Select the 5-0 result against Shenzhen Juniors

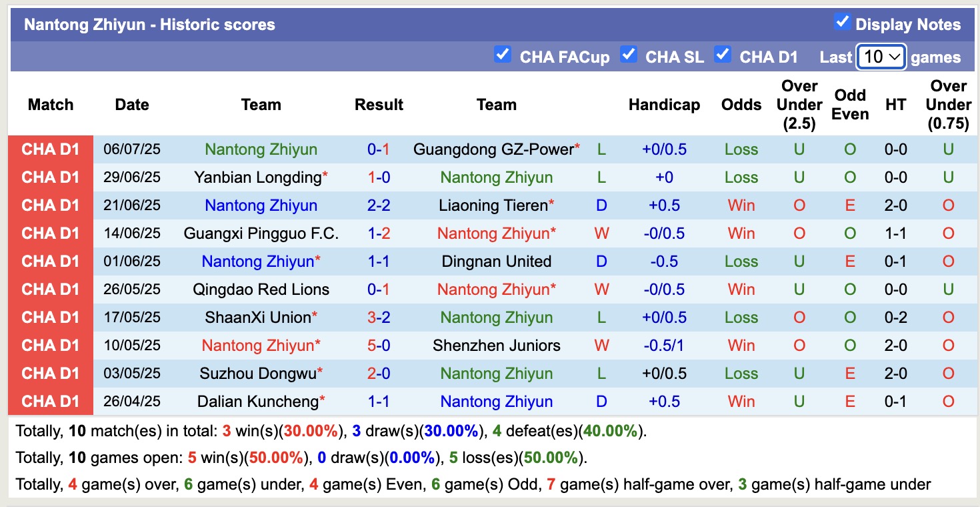point(379,346)
